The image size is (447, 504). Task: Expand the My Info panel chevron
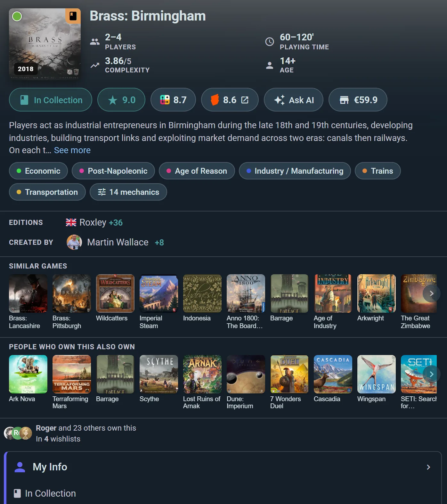click(x=428, y=467)
